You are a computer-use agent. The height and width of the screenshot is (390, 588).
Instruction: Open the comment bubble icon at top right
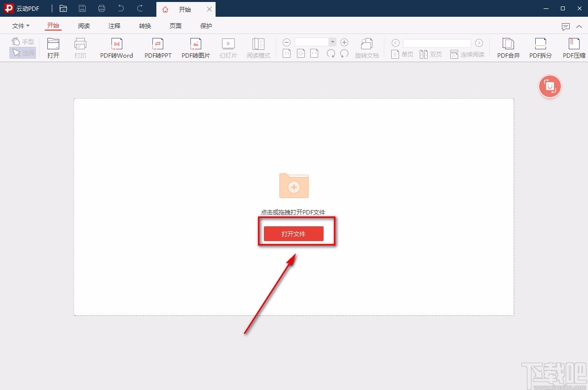click(x=566, y=27)
